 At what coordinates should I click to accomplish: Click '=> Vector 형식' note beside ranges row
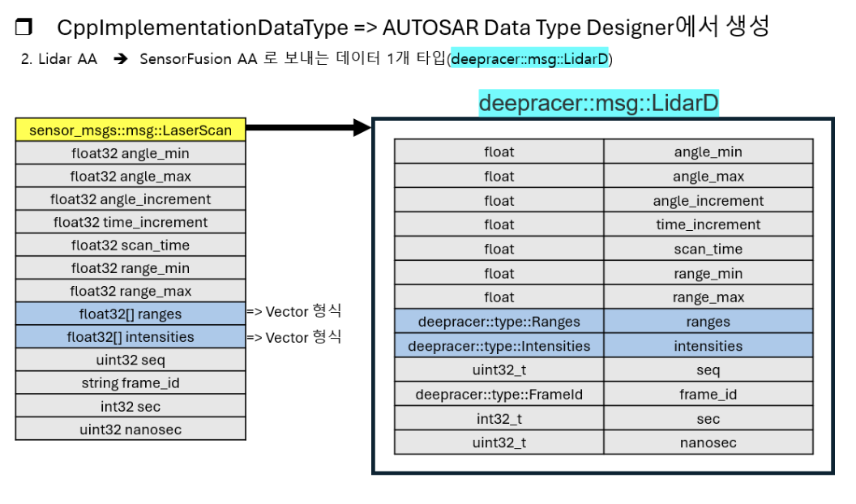click(x=293, y=311)
